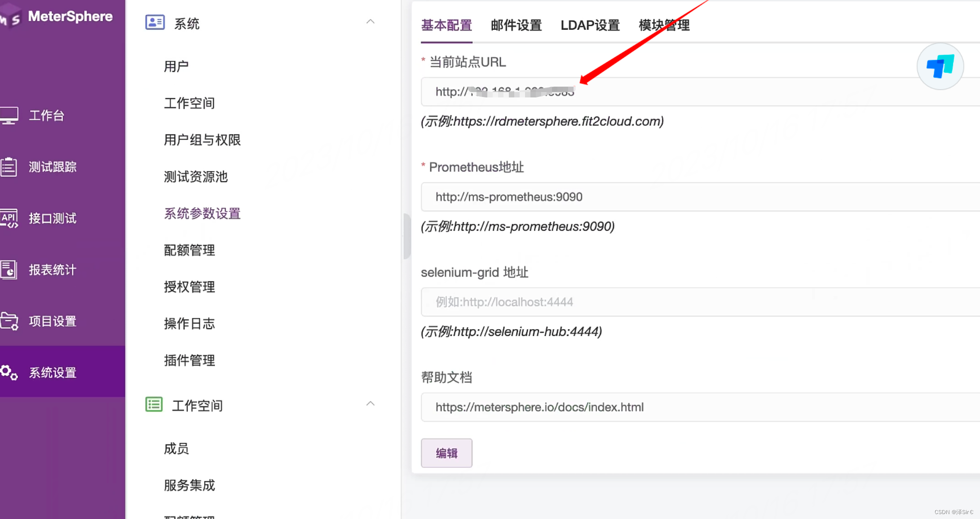Open 工作空间 under the 系统 section
The image size is (980, 519).
point(189,103)
